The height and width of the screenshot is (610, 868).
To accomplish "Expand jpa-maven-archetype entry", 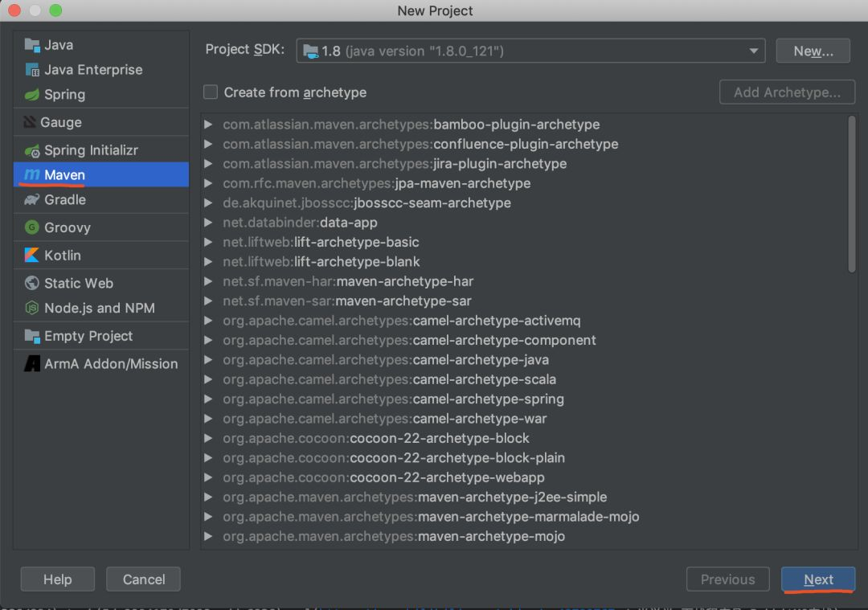I will coord(208,183).
